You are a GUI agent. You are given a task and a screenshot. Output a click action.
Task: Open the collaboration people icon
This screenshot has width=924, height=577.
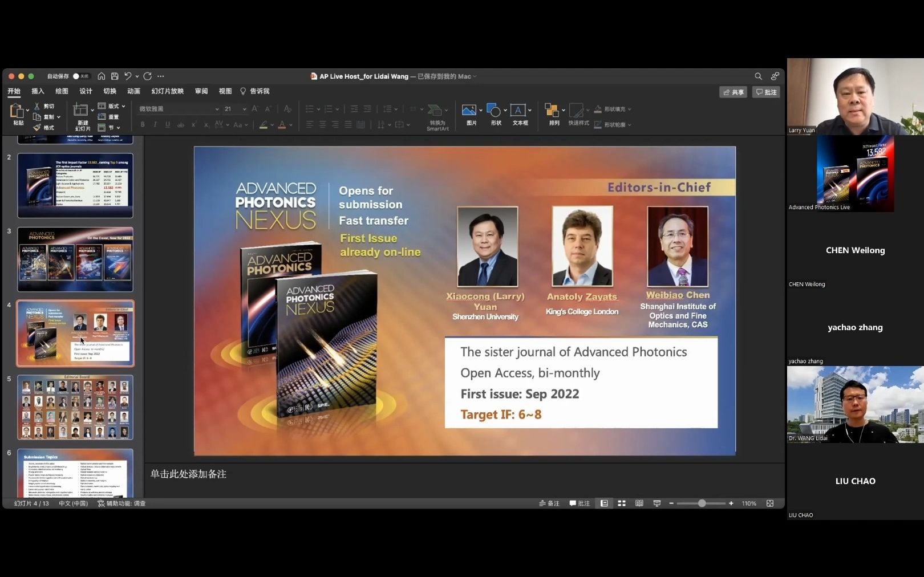click(775, 76)
